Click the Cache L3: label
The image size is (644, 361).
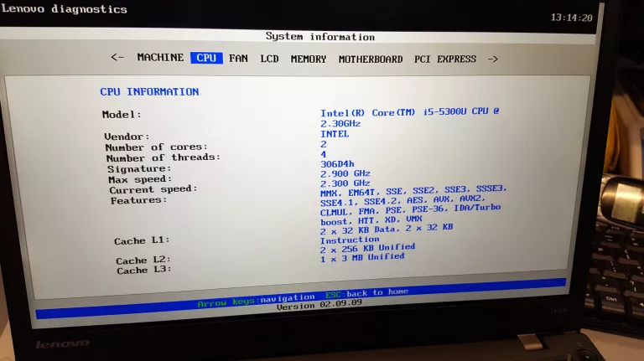tap(144, 270)
